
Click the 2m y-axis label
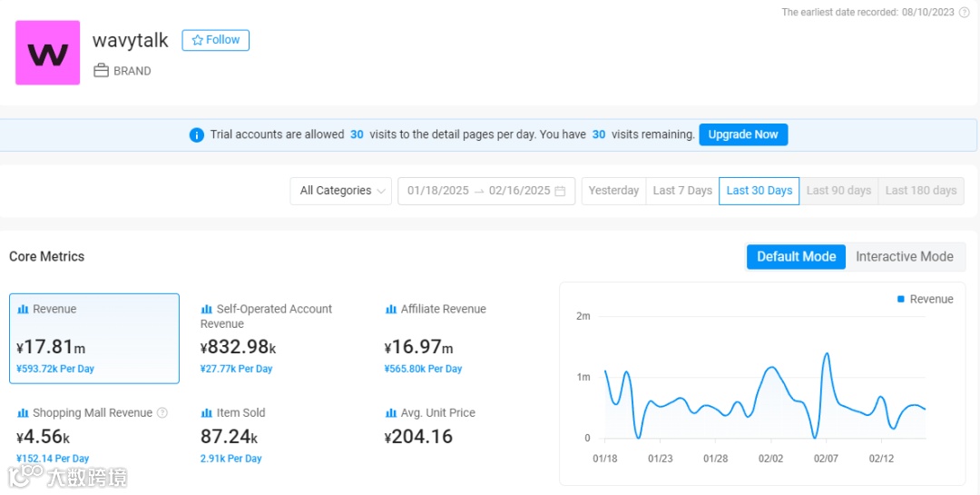click(x=583, y=316)
